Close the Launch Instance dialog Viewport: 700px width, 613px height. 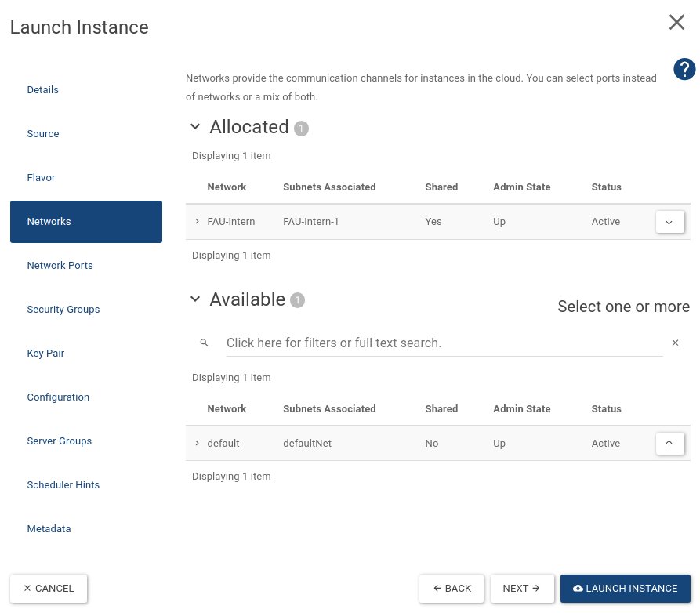pyautogui.click(x=676, y=23)
